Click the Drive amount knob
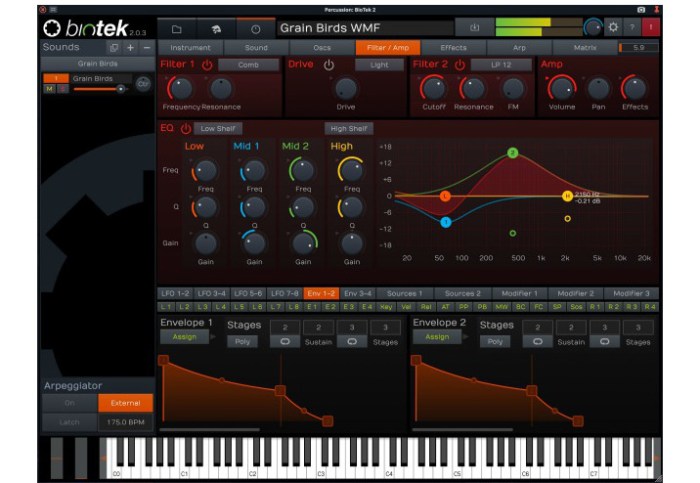The image size is (700, 483). 346,88
